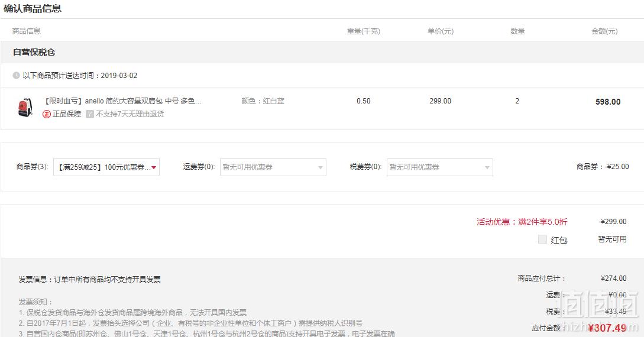Click the 确认商品信息 page heading
The height and width of the screenshot is (337, 644).
(33, 8)
